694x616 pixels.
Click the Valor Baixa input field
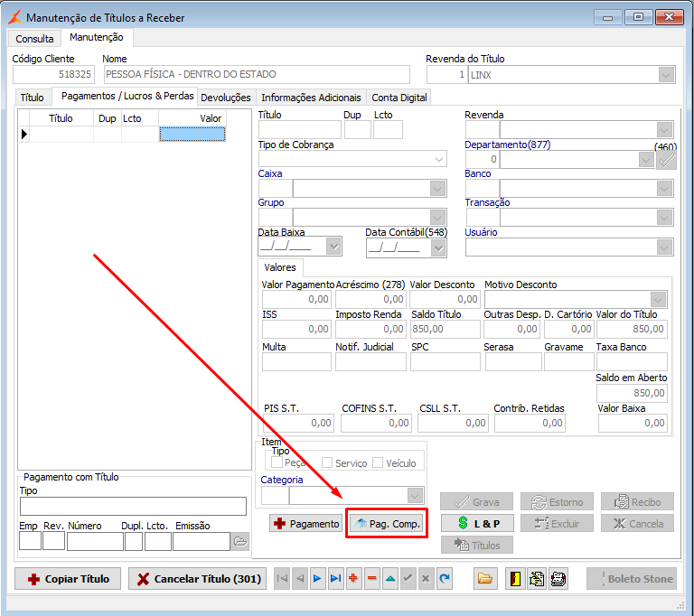[633, 423]
